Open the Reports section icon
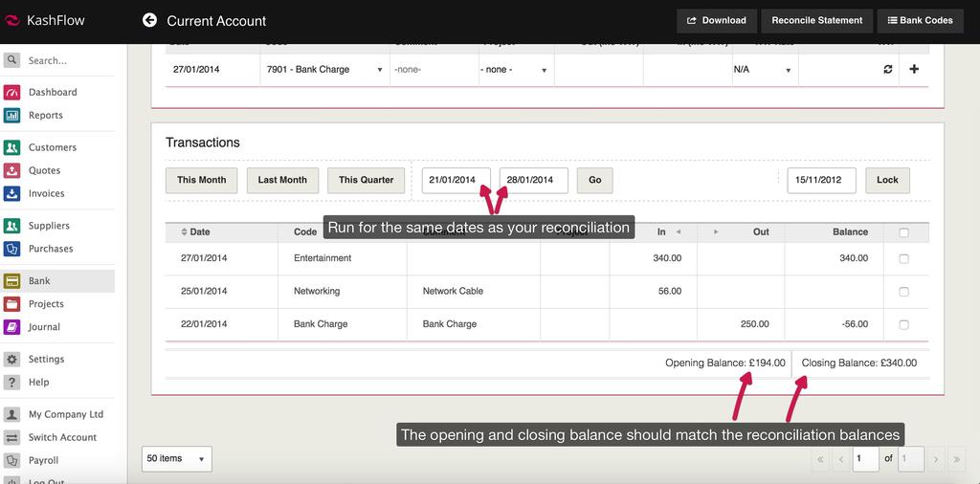980x484 pixels. click(11, 116)
